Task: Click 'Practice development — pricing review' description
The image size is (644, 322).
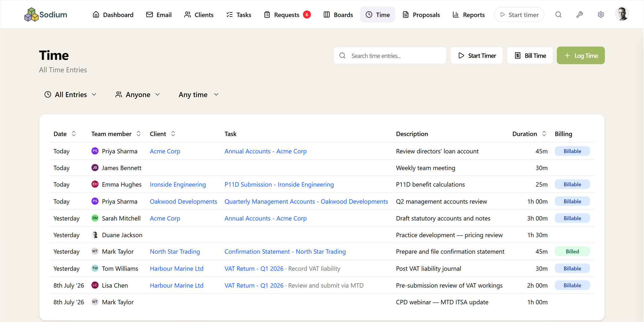Action: [x=449, y=235]
